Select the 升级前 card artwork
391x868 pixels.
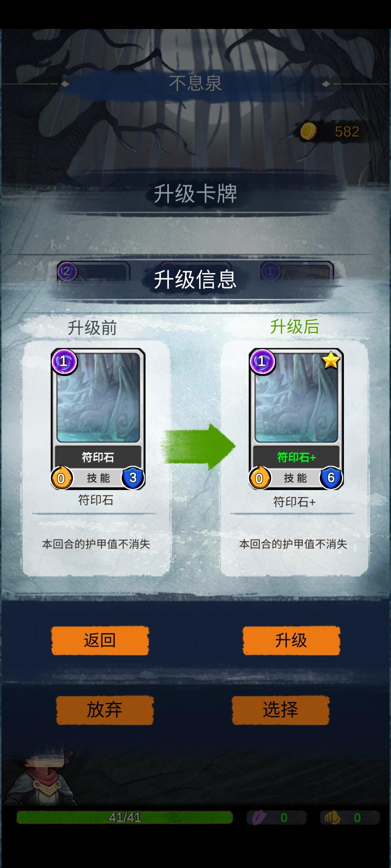point(98,397)
